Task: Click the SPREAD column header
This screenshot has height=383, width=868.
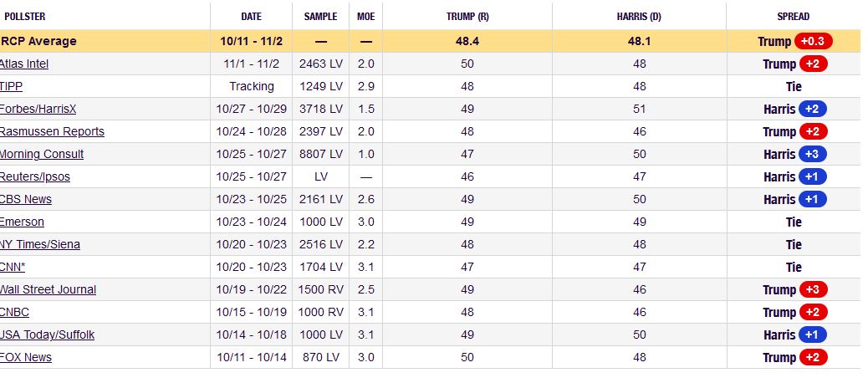Action: pos(793,16)
